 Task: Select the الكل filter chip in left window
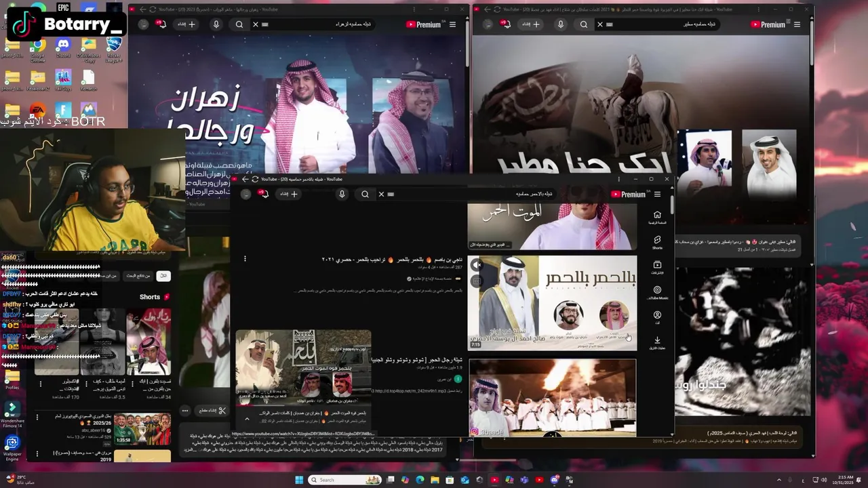point(163,276)
